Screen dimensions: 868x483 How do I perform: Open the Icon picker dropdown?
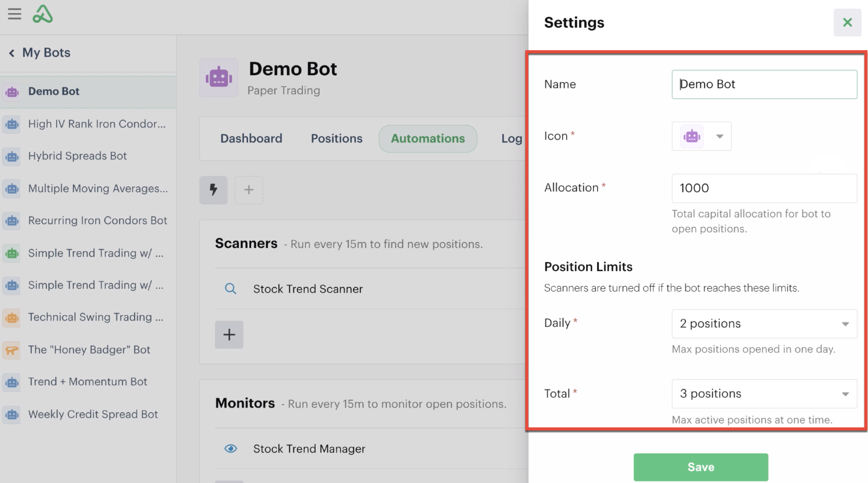click(701, 136)
